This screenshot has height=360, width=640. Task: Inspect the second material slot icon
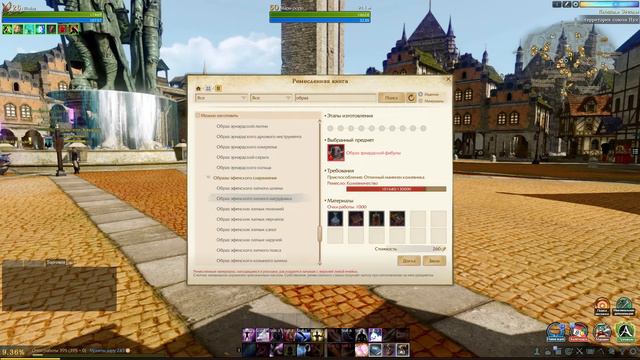[x=356, y=219]
